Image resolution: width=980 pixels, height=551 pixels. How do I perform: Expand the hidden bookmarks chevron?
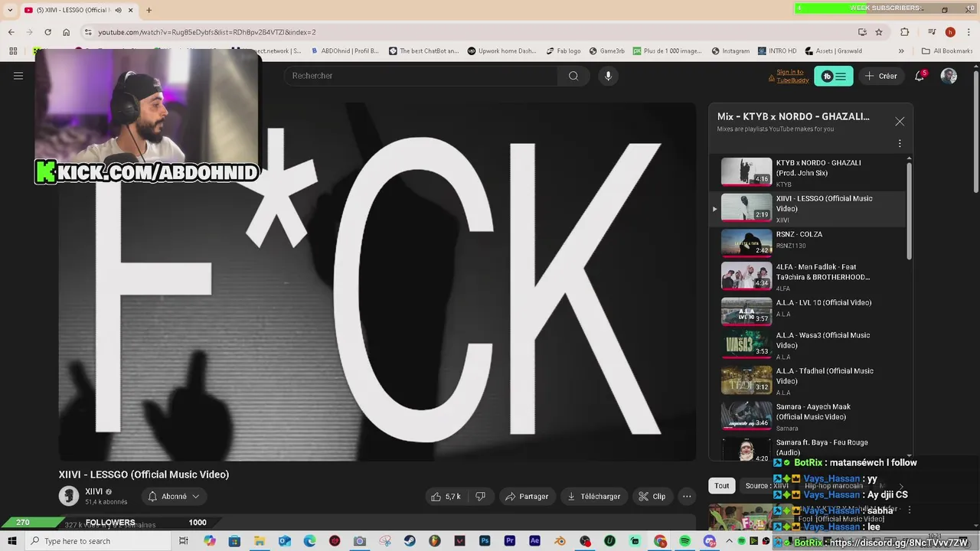901,51
